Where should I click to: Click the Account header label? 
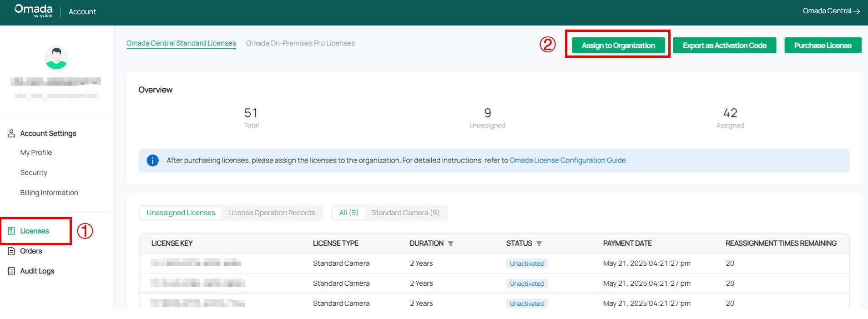pos(82,12)
